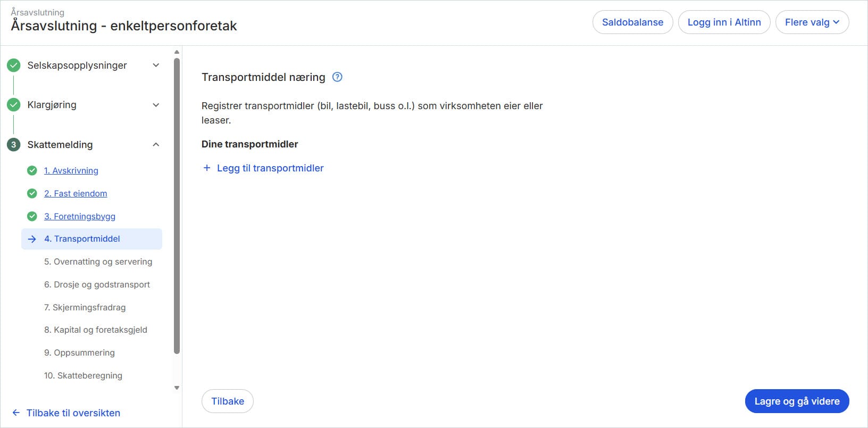
Task: Open the Legg til transportmidler link
Action: click(270, 168)
